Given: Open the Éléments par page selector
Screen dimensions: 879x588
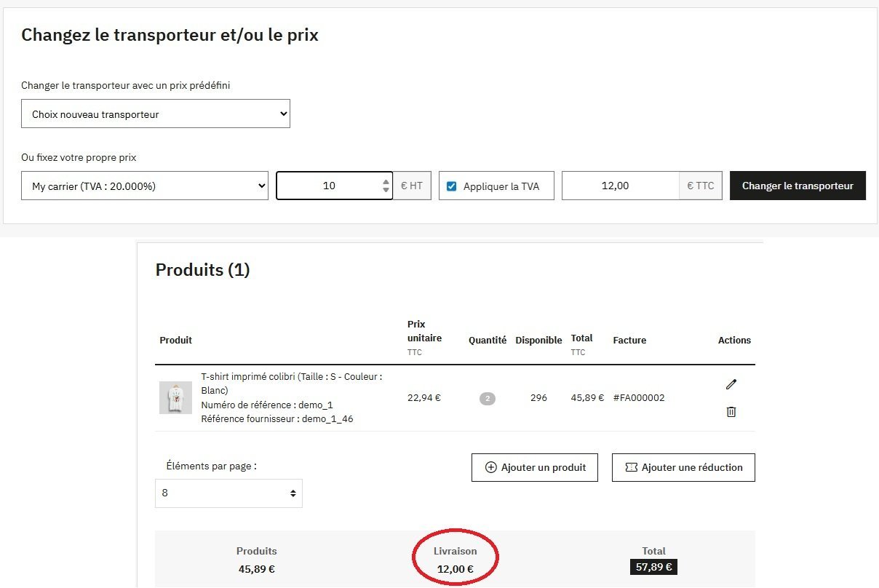Looking at the screenshot, I should click(228, 493).
